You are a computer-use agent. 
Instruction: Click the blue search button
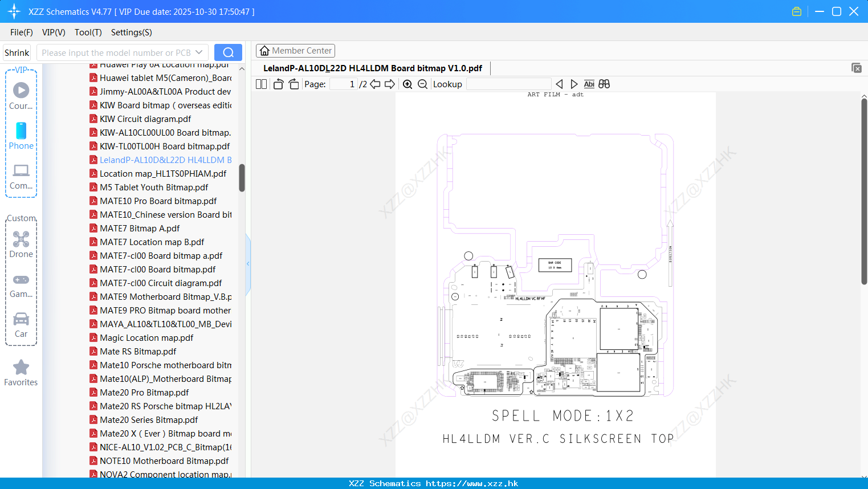click(x=228, y=52)
